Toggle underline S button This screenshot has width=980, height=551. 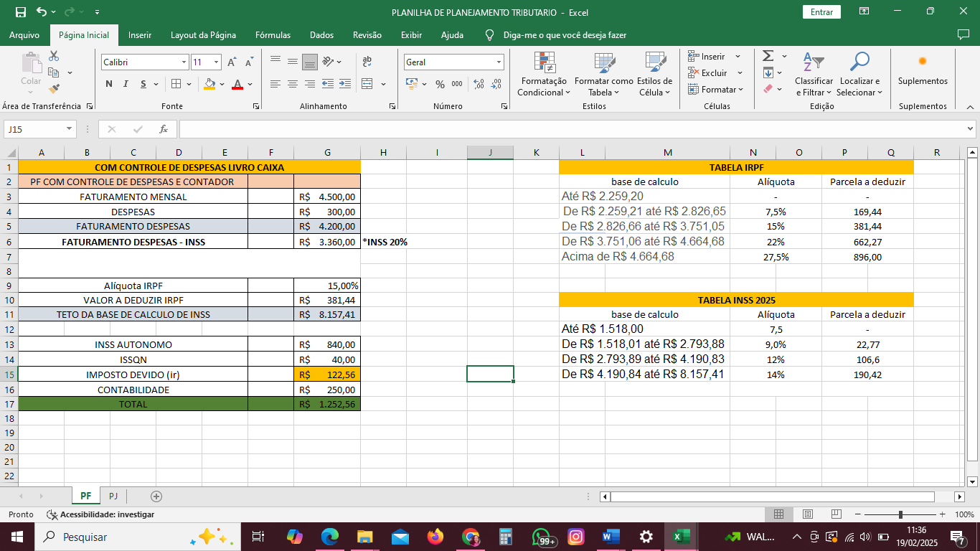143,84
